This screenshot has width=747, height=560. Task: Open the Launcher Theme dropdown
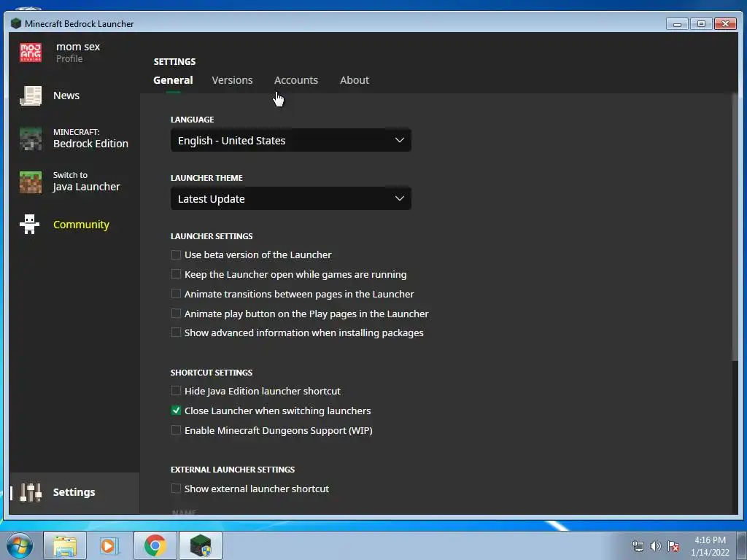coord(290,198)
